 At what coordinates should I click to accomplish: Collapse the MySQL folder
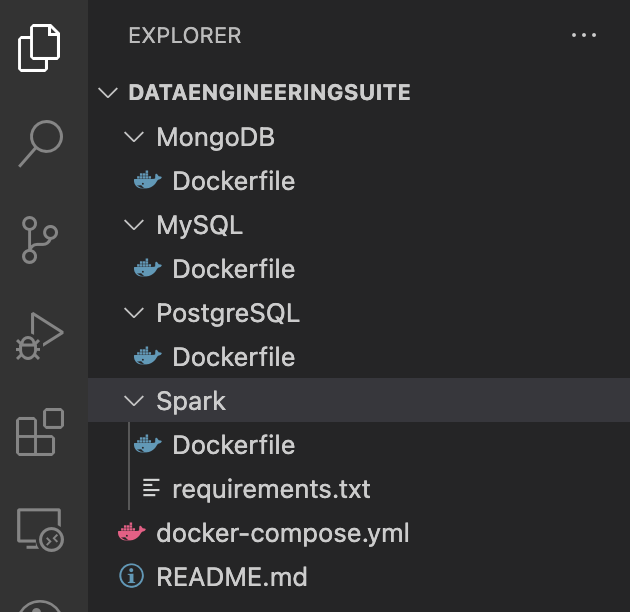pyautogui.click(x=133, y=225)
